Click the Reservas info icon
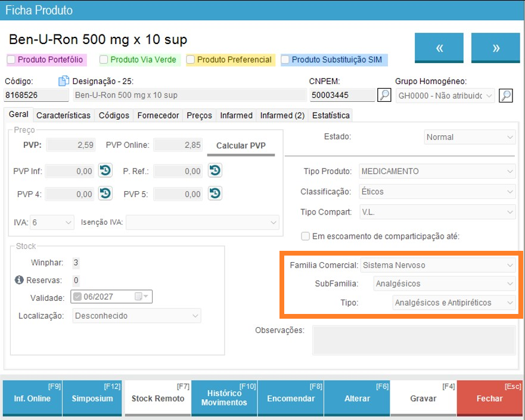Image resolution: width=525 pixels, height=420 pixels. [x=18, y=280]
